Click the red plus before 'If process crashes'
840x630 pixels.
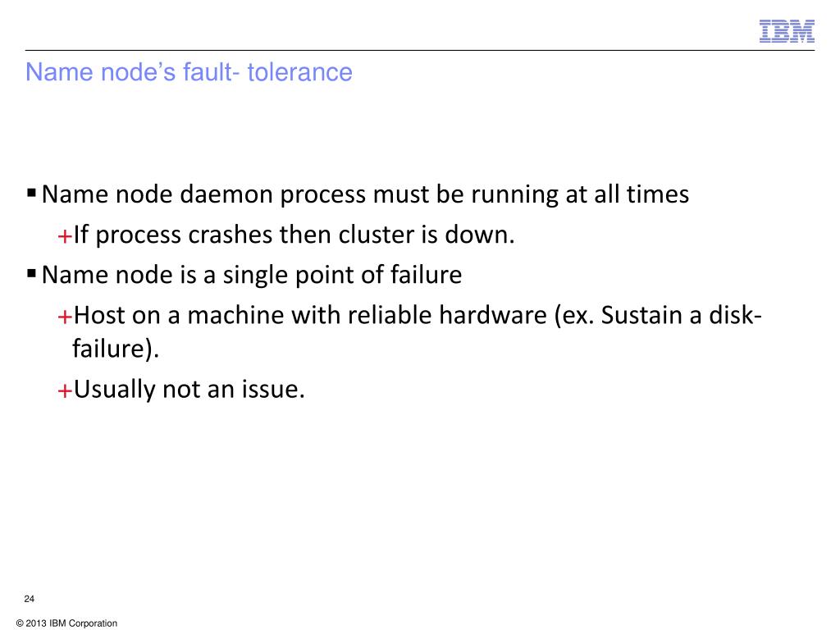click(x=64, y=236)
